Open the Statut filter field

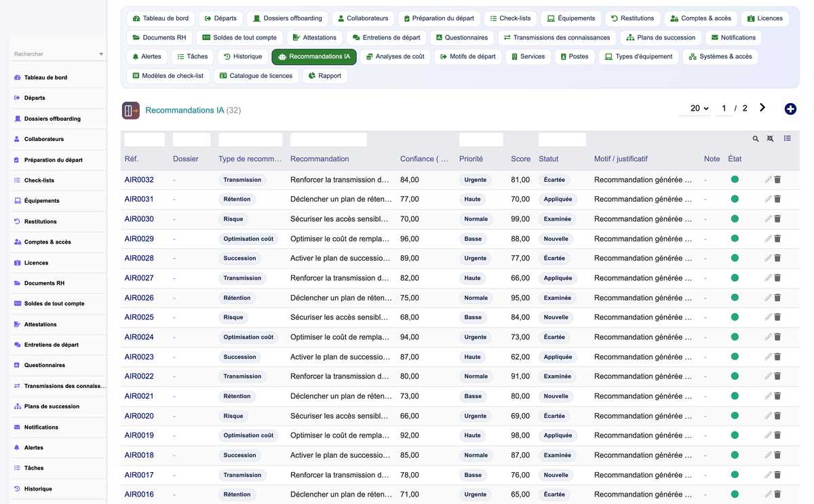click(562, 140)
